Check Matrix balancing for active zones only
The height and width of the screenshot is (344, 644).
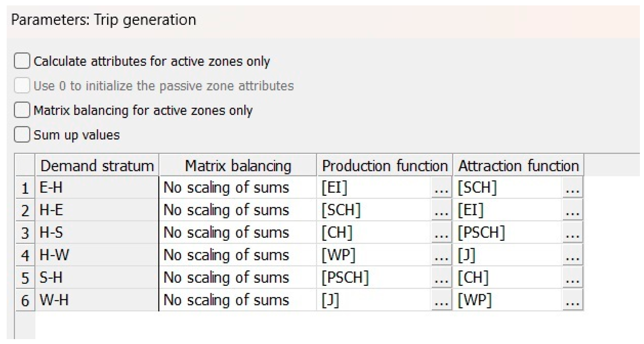pyautogui.click(x=22, y=110)
